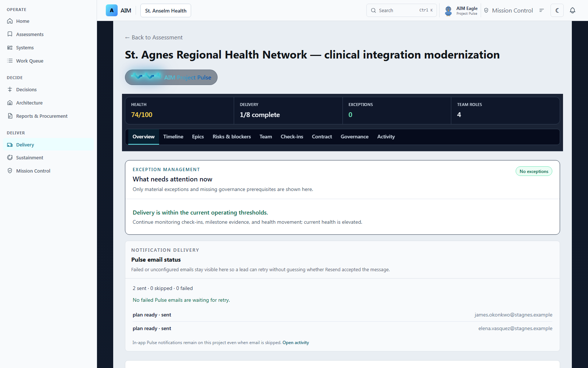
Task: Click the pulse wave icon in badge
Action: coord(146,76)
